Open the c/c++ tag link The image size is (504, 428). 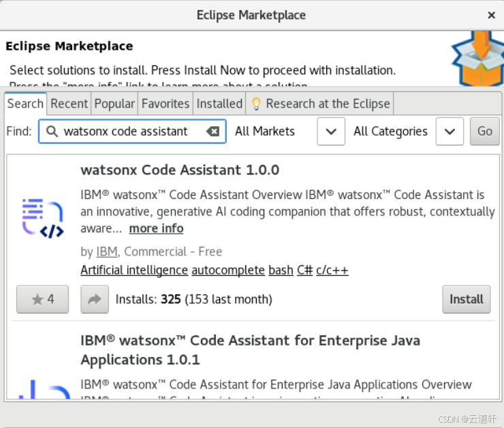pyautogui.click(x=332, y=270)
